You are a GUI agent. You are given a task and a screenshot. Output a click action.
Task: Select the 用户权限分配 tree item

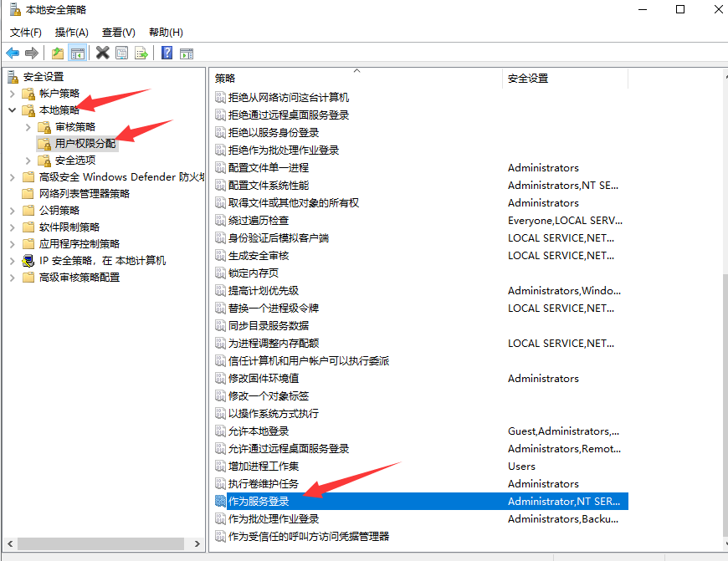pyautogui.click(x=85, y=144)
